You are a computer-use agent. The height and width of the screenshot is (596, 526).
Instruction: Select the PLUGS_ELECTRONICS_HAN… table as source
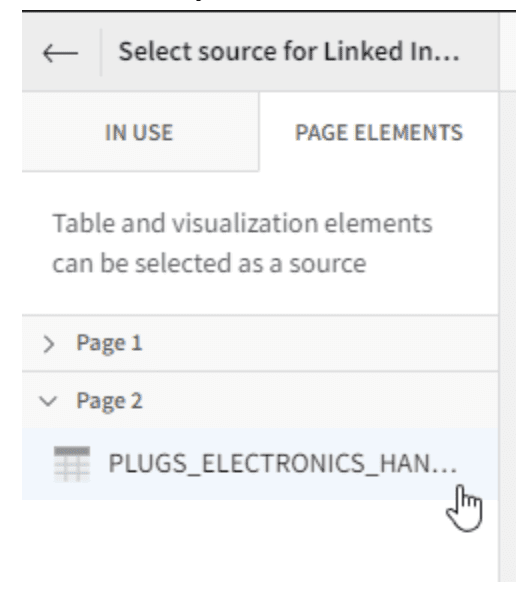coord(260,464)
